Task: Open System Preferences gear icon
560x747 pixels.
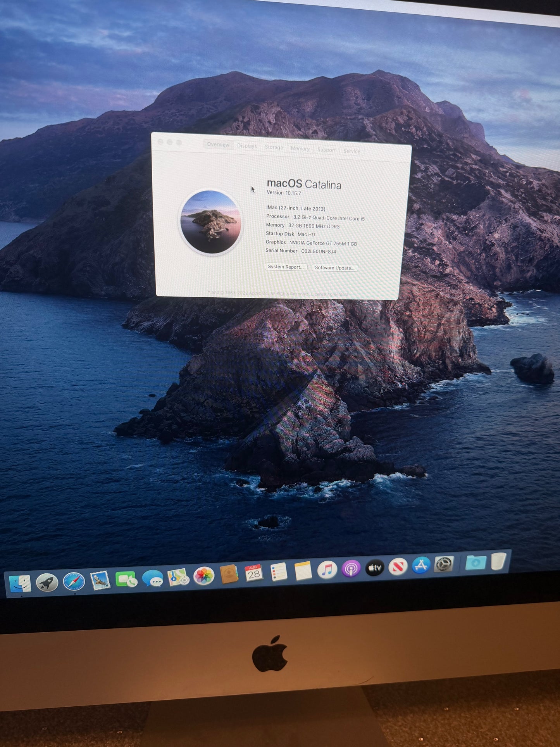Action: (x=444, y=564)
